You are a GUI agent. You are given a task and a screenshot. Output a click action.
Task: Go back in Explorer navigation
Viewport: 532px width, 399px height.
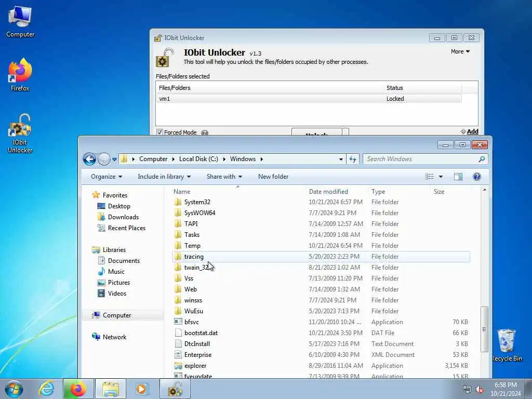[x=89, y=159]
